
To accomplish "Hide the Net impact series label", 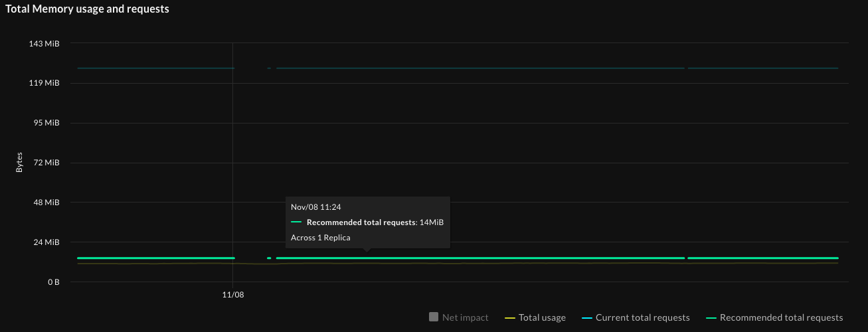I will (465, 317).
